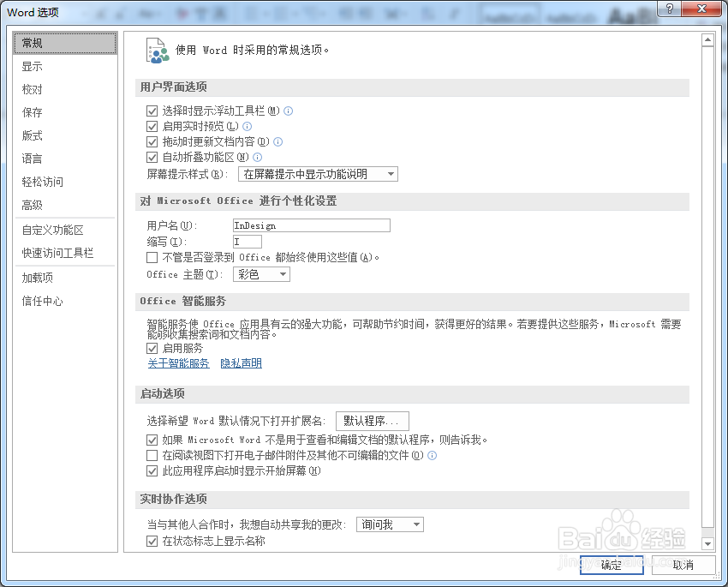Open 隐私声明 link
This screenshot has height=587, width=728.
(241, 363)
